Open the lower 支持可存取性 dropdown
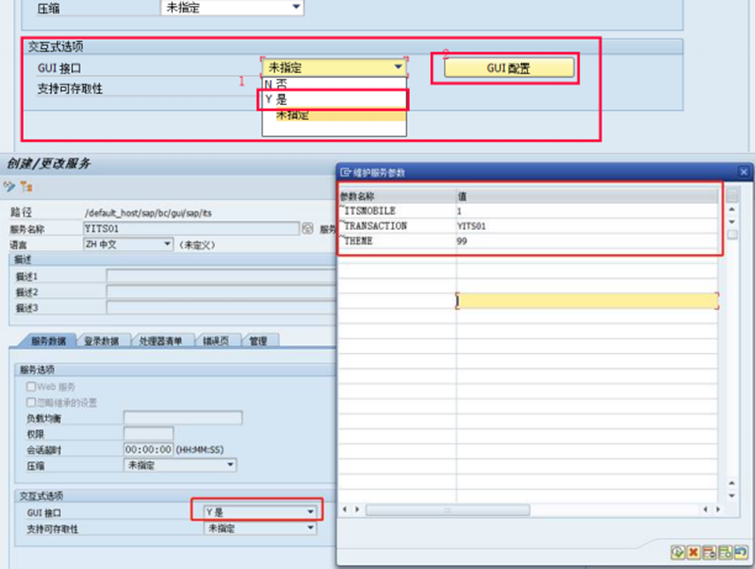Image resolution: width=755 pixels, height=569 pixels. (x=260, y=528)
